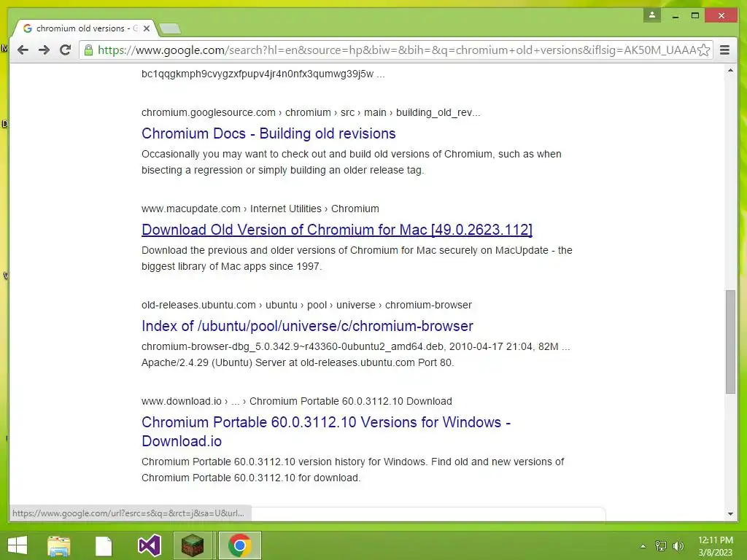
Task: Show hidden system tray icons
Action: (643, 545)
